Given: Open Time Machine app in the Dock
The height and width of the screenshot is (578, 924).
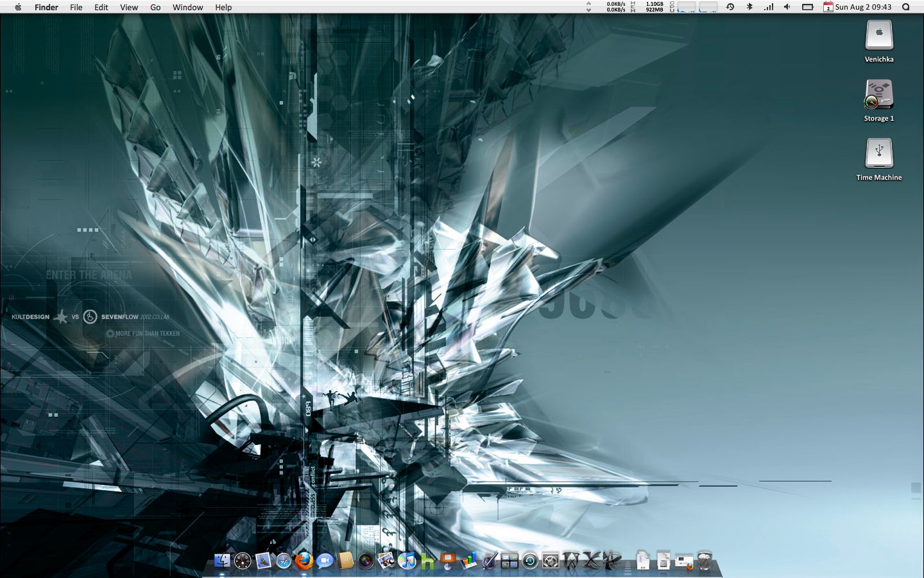Looking at the screenshot, I should (530, 561).
